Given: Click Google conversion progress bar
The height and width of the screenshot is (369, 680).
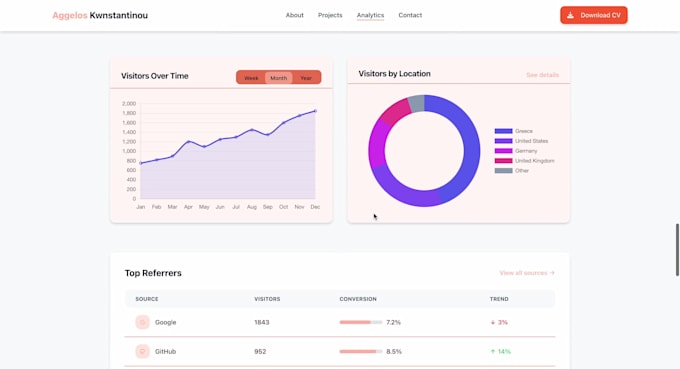Looking at the screenshot, I should [x=361, y=323].
